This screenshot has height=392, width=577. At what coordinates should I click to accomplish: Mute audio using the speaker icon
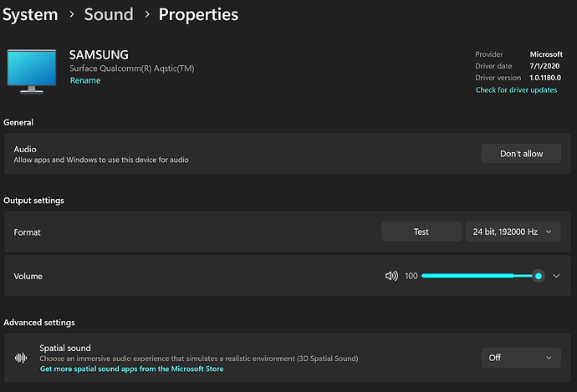[x=391, y=276]
